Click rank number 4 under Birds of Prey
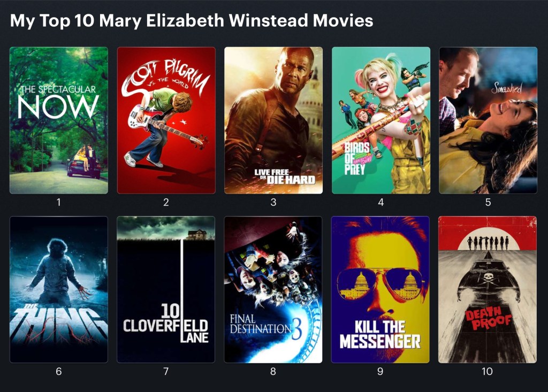The image size is (548, 392). [x=381, y=202]
